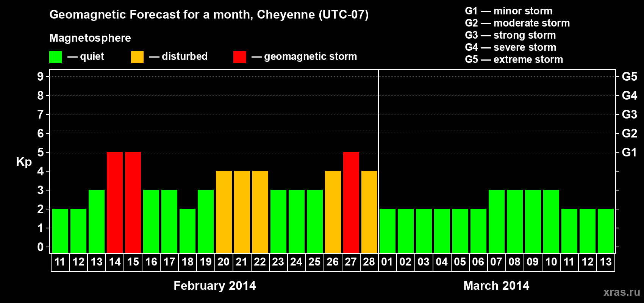Click the green bar for March 13

coord(606,231)
